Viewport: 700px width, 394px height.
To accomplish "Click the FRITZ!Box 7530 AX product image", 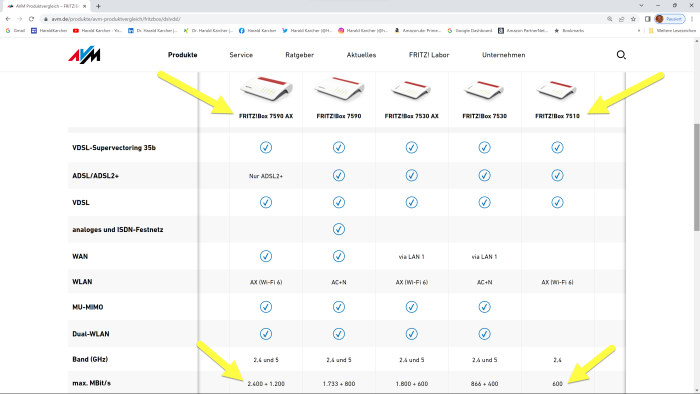I will [412, 89].
